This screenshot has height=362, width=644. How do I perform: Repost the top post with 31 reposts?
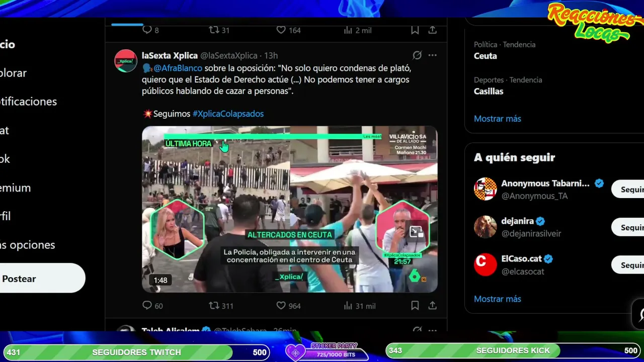click(x=214, y=30)
